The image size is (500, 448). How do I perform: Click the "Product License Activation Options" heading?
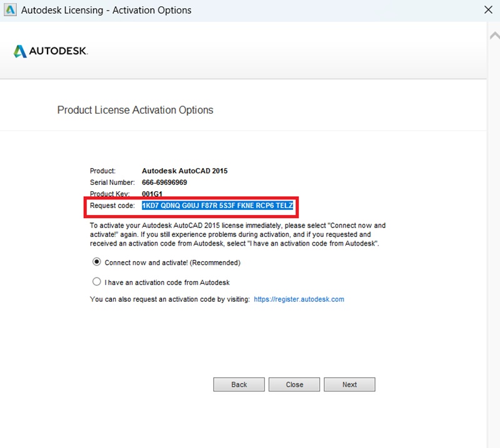tap(135, 110)
